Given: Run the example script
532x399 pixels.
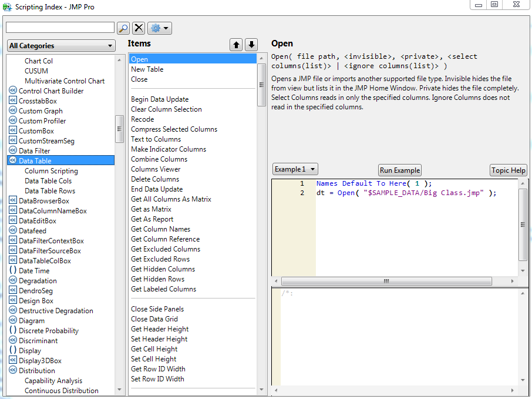Looking at the screenshot, I should point(400,170).
